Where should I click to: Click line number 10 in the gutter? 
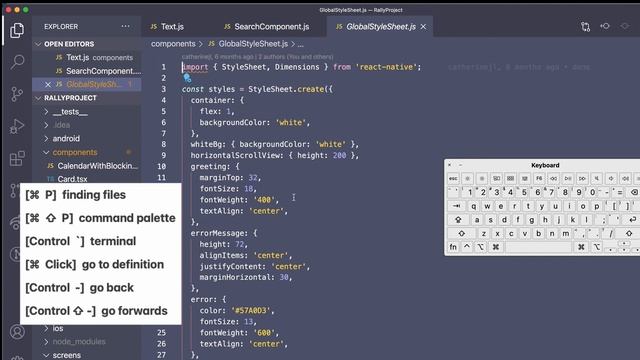click(x=162, y=167)
